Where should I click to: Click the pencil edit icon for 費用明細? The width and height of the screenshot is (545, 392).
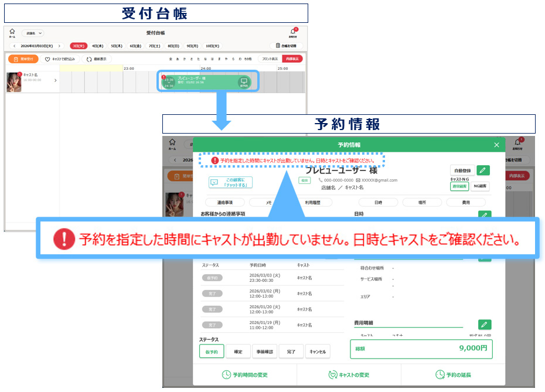[484, 324]
